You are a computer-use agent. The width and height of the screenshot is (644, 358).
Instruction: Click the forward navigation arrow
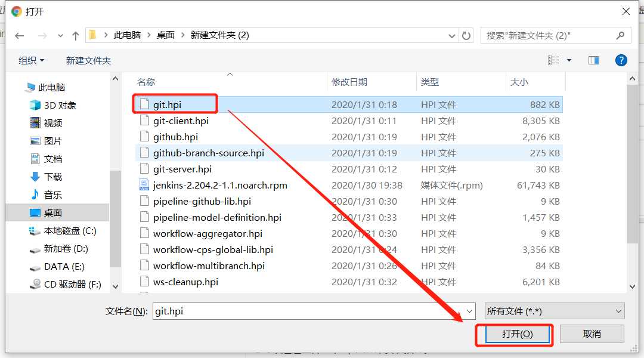tap(42, 36)
